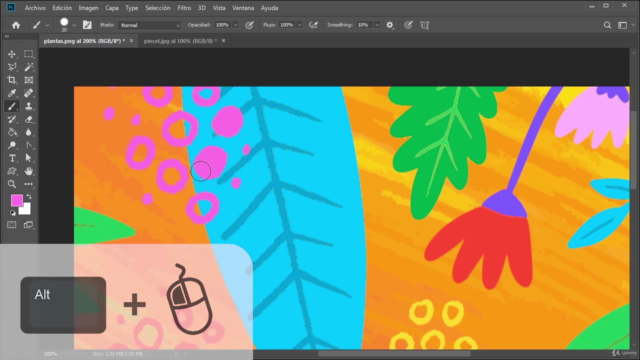Select the Polygonal Lasso tool
The height and width of the screenshot is (360, 640).
[12, 67]
